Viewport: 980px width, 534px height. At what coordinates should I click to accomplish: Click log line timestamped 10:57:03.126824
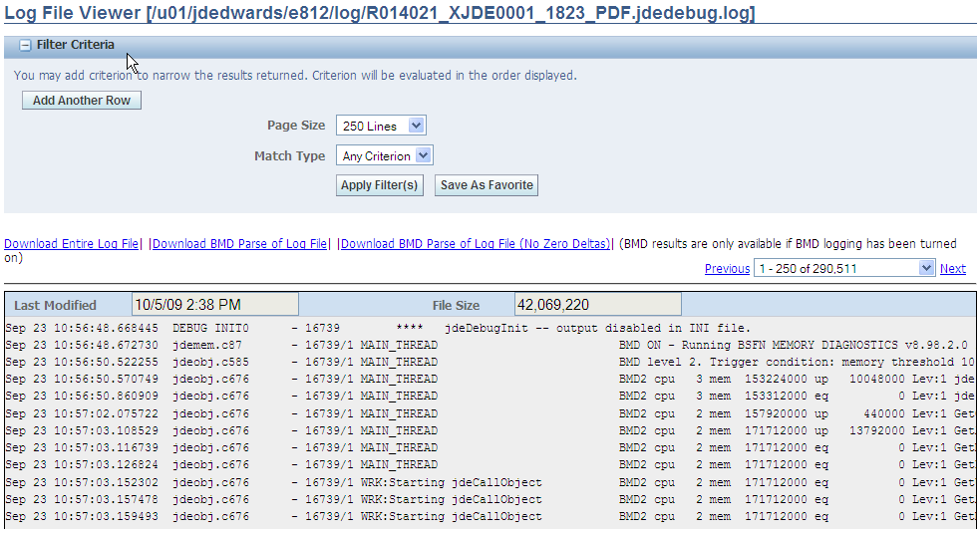point(490,464)
